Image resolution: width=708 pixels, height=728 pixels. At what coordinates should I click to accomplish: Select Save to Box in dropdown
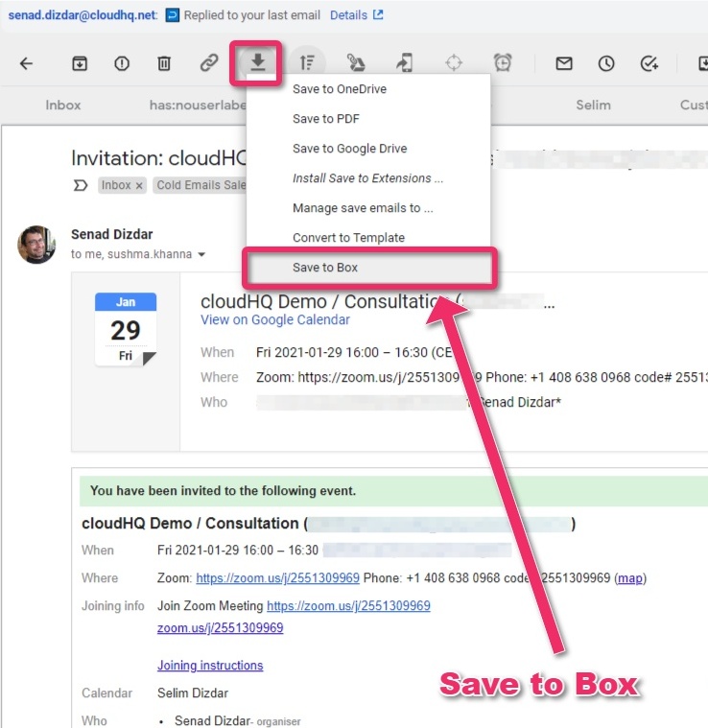[x=325, y=268]
